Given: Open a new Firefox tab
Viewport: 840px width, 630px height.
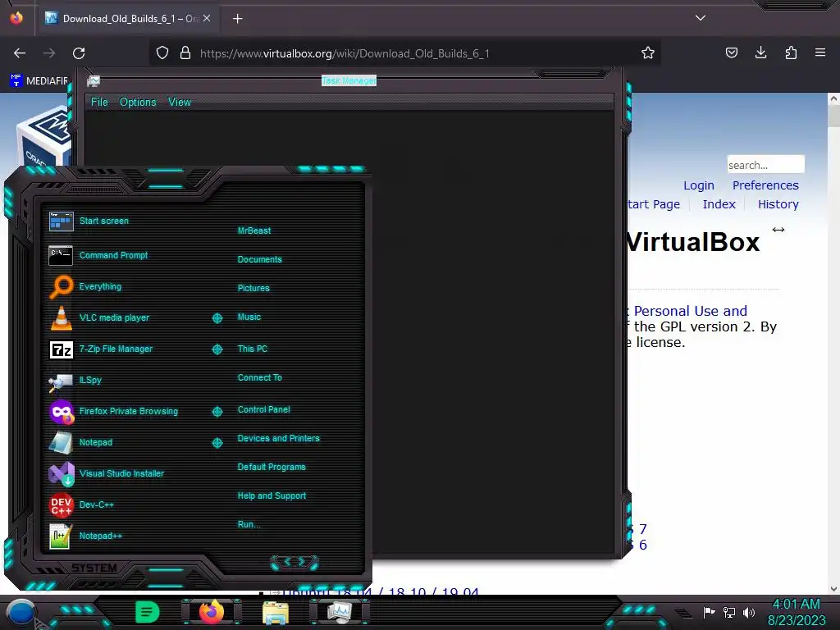Looking at the screenshot, I should click(237, 19).
